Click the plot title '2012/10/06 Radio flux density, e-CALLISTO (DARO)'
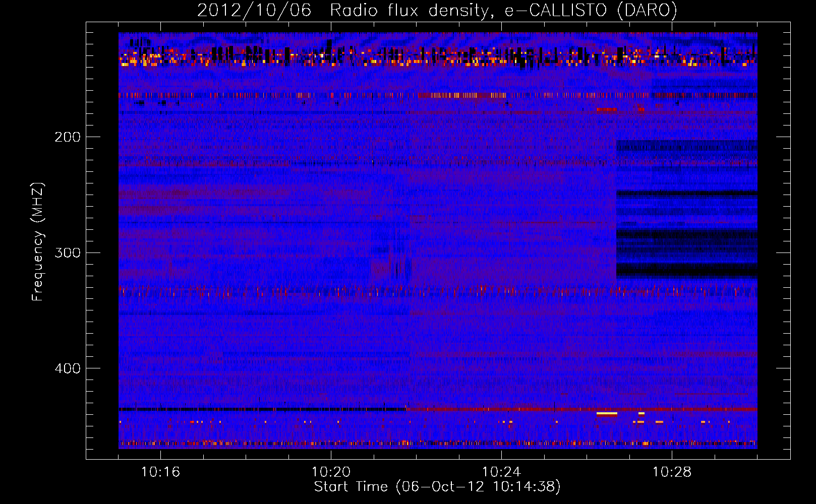 click(437, 10)
